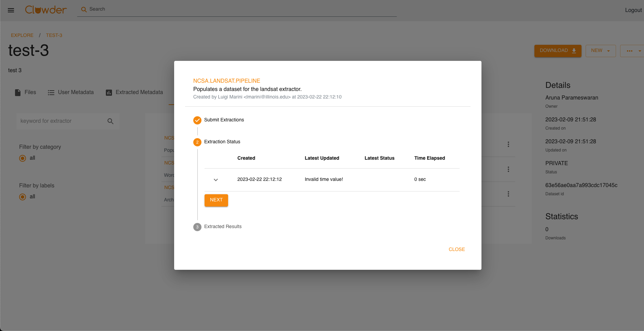Open kebab menu for first extractor row

point(508,144)
